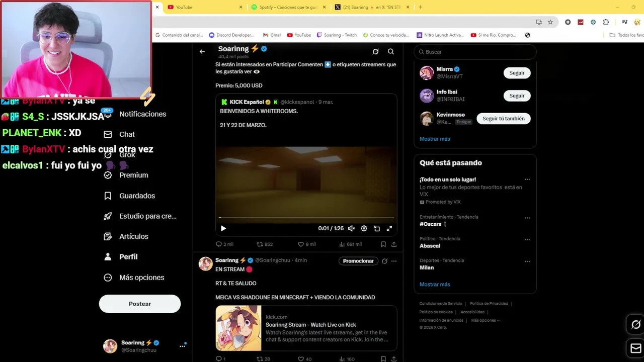Like the post with 9 mil likes

tap(307, 244)
